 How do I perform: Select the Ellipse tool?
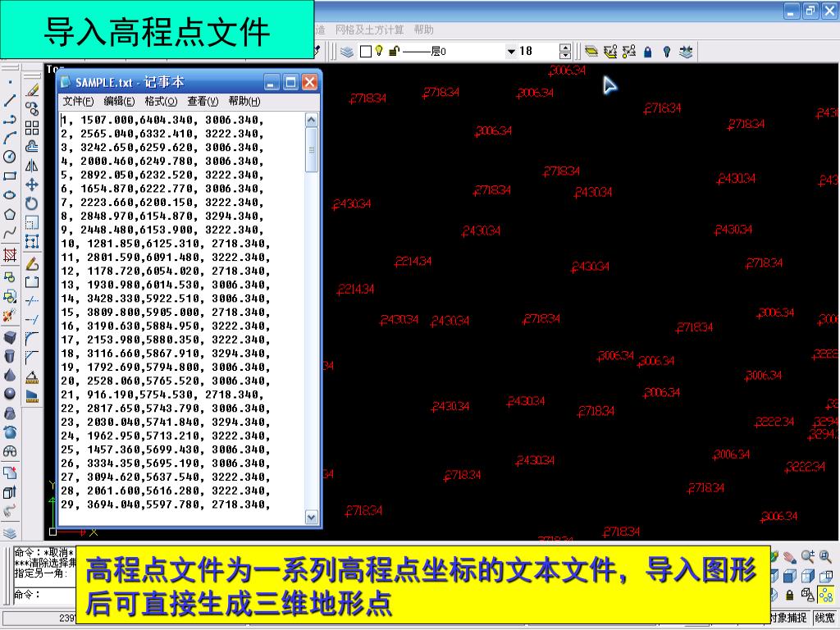click(x=10, y=195)
